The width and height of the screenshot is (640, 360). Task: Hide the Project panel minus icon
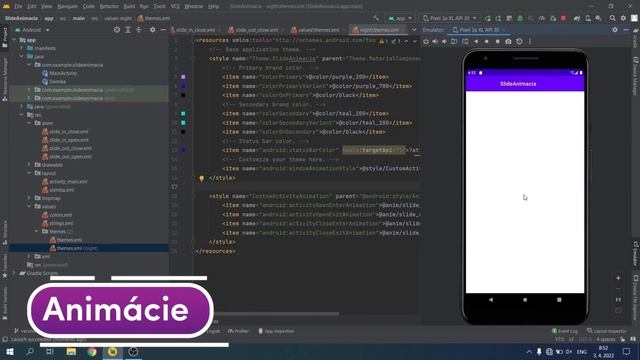pos(163,30)
